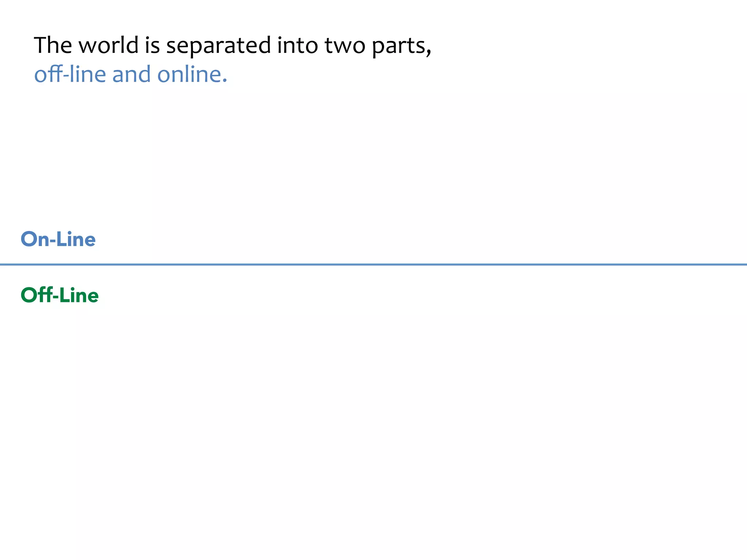Click the word "into" in the heading
The height and width of the screenshot is (560, 747).
click(x=298, y=46)
